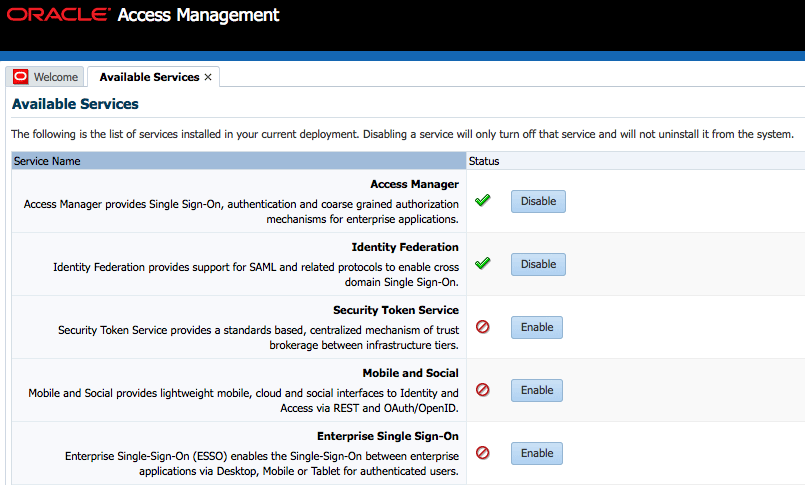Screen dimensions: 805x485
Task: Click the green checkmark for Identity Federation
Action: [483, 263]
